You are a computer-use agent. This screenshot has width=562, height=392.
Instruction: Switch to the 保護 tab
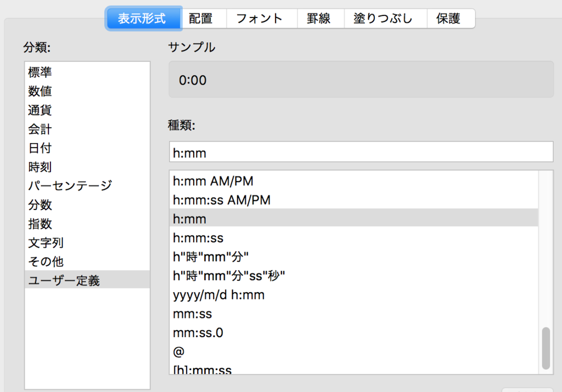point(451,18)
